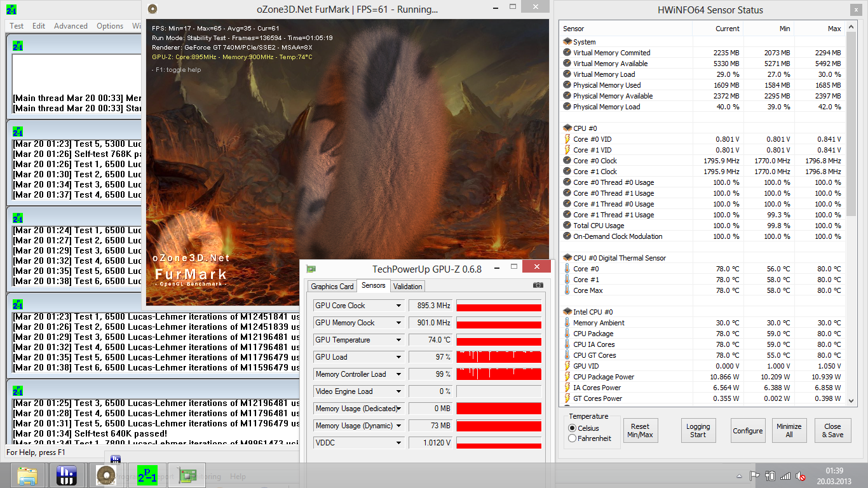The height and width of the screenshot is (488, 868).
Task: Switch to GPU-Z via its taskbar icon
Action: coord(187,475)
